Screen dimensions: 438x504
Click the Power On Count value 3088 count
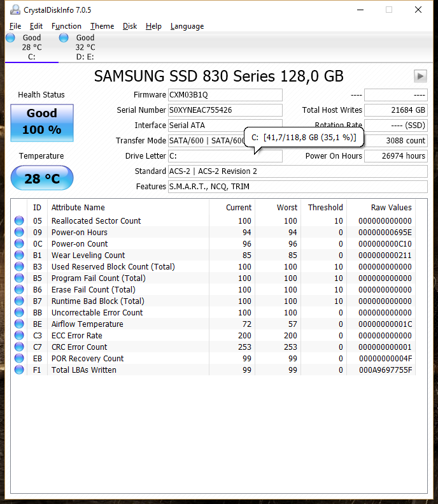396,141
